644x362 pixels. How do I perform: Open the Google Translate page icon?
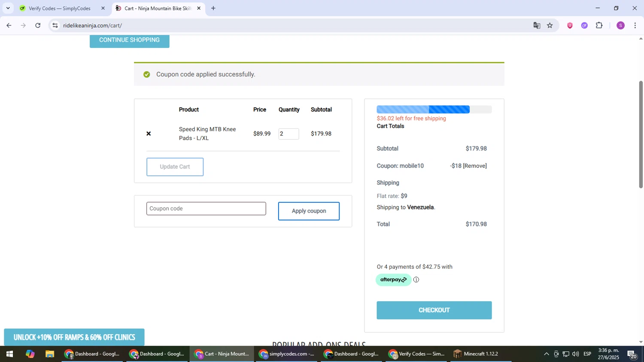[x=537, y=25]
